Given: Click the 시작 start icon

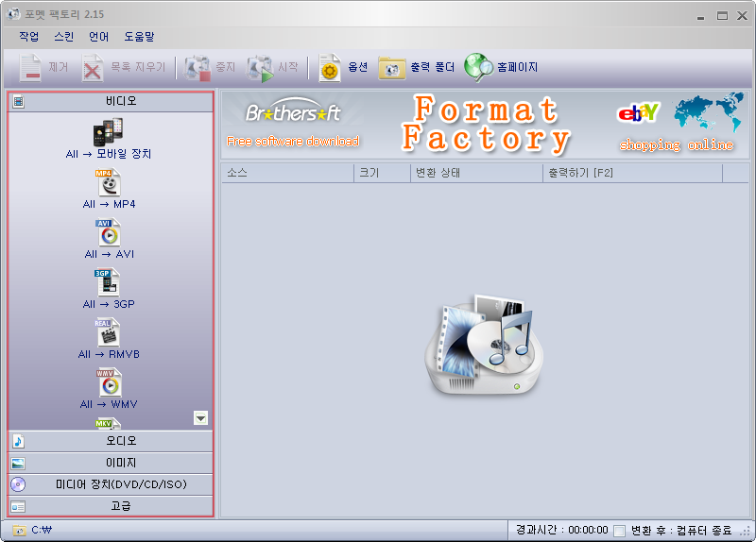Looking at the screenshot, I should [260, 67].
